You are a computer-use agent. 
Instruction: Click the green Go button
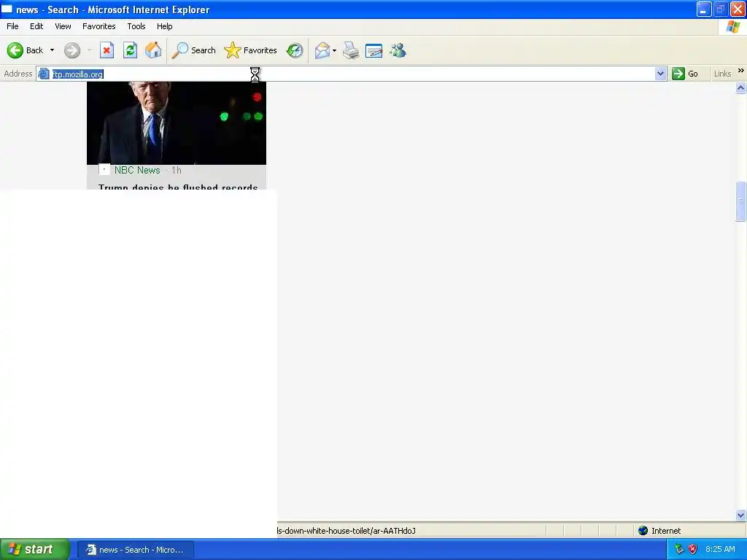685,74
